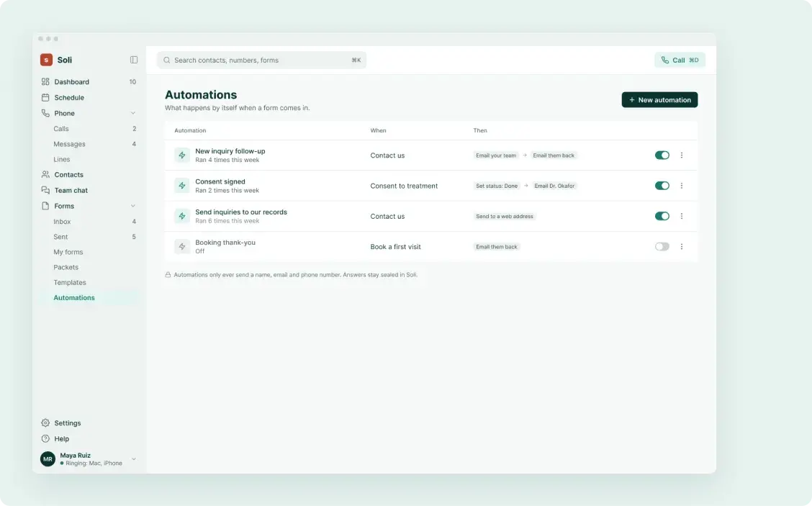
Task: Collapse the Phone section chevron
Action: [133, 113]
